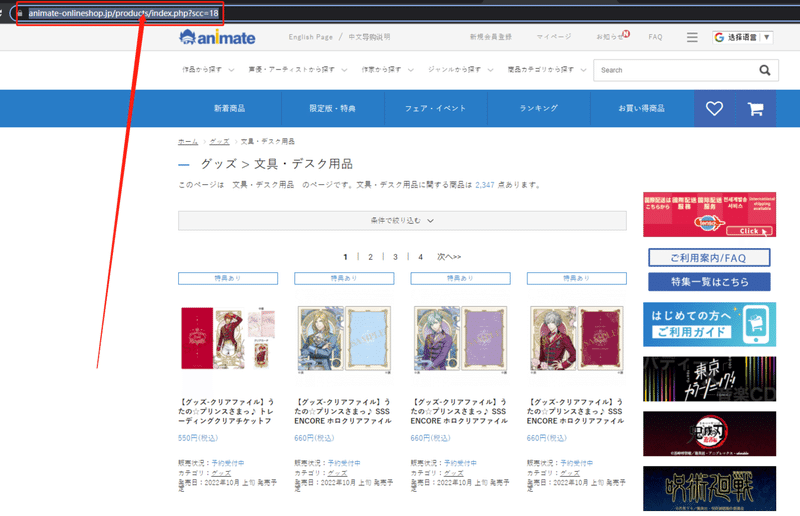Image resolution: width=800 pixels, height=516 pixels.
Task: Open favorites via heart icon
Action: pyautogui.click(x=714, y=108)
